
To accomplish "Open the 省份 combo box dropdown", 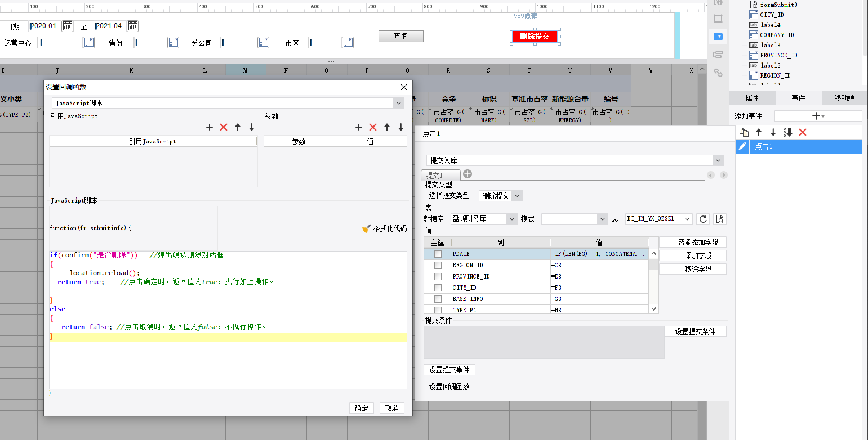I will (173, 42).
